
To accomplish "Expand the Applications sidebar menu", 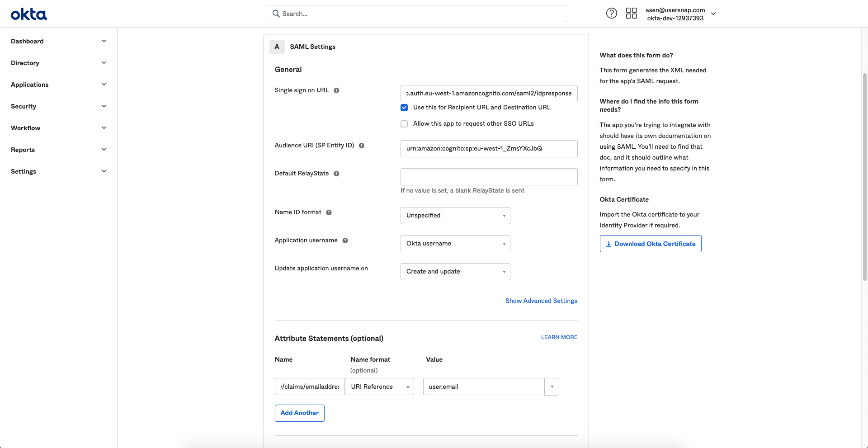I will click(59, 85).
